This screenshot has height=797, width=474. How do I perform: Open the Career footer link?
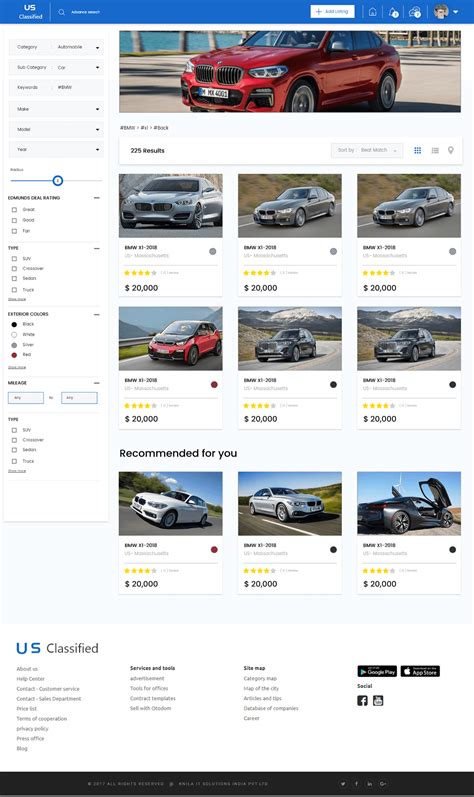(x=251, y=718)
